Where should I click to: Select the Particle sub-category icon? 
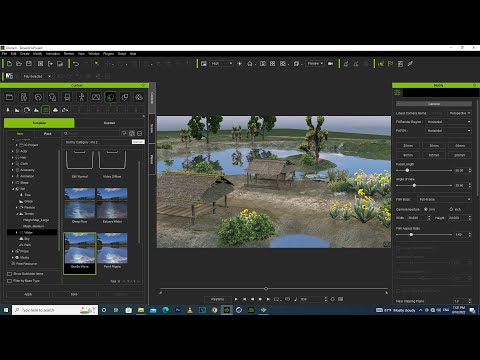pos(27,110)
